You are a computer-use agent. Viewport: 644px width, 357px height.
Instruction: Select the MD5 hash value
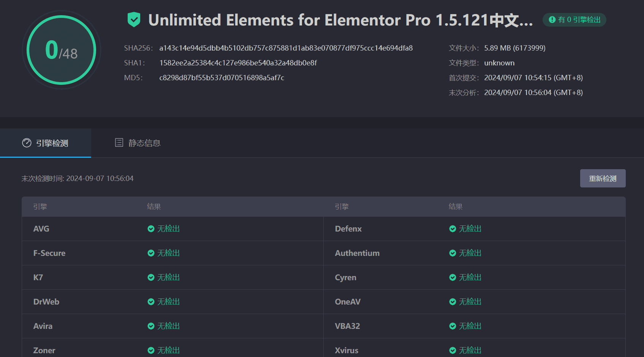222,78
